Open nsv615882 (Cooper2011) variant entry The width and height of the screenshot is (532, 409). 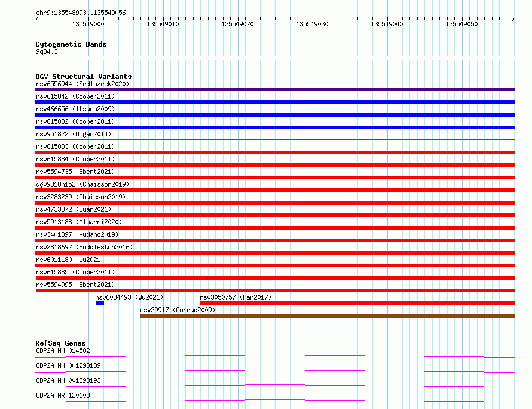click(75, 121)
